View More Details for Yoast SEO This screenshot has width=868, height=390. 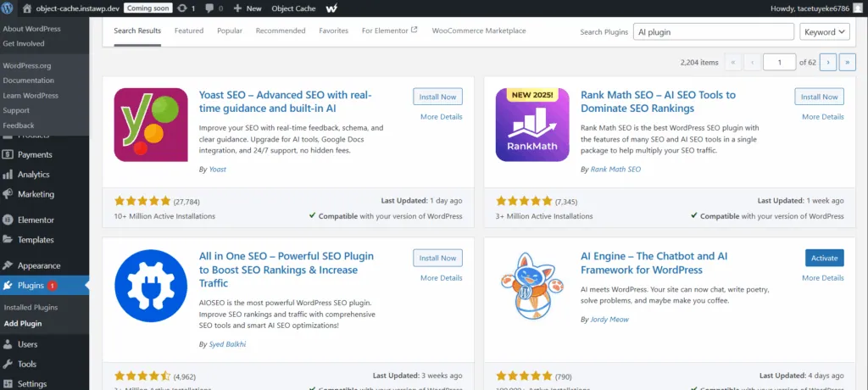tap(441, 117)
